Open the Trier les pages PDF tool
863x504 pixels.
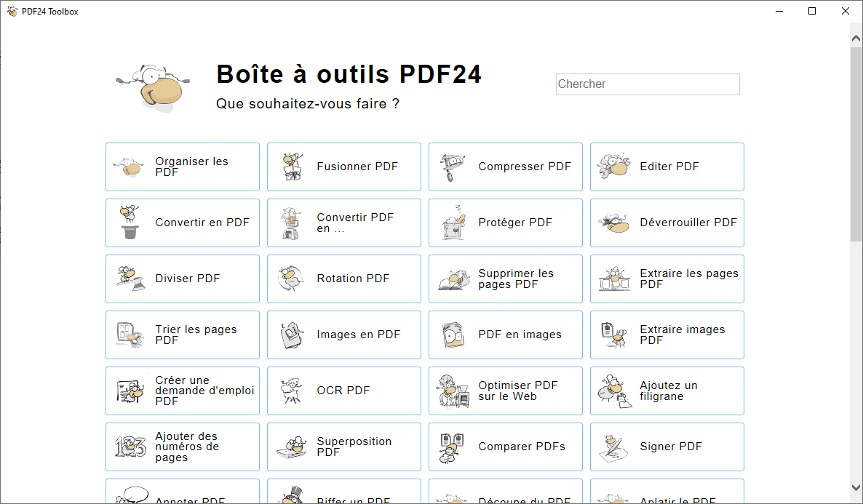pos(182,335)
